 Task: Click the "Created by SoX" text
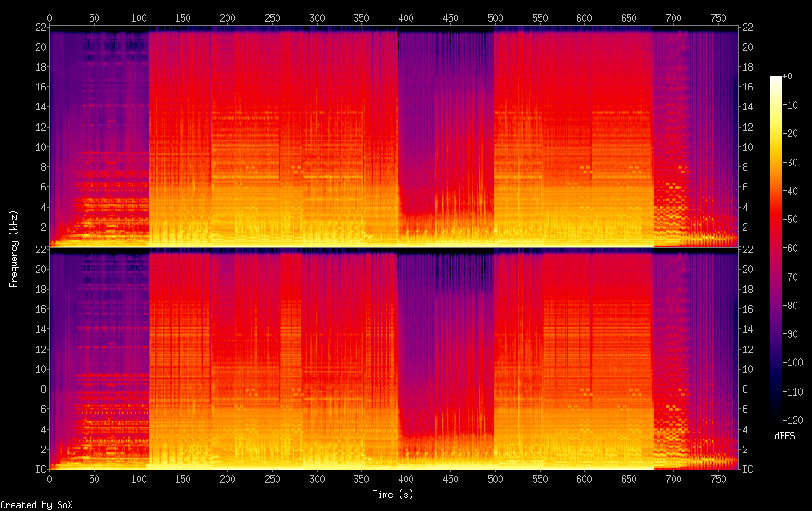[36, 505]
